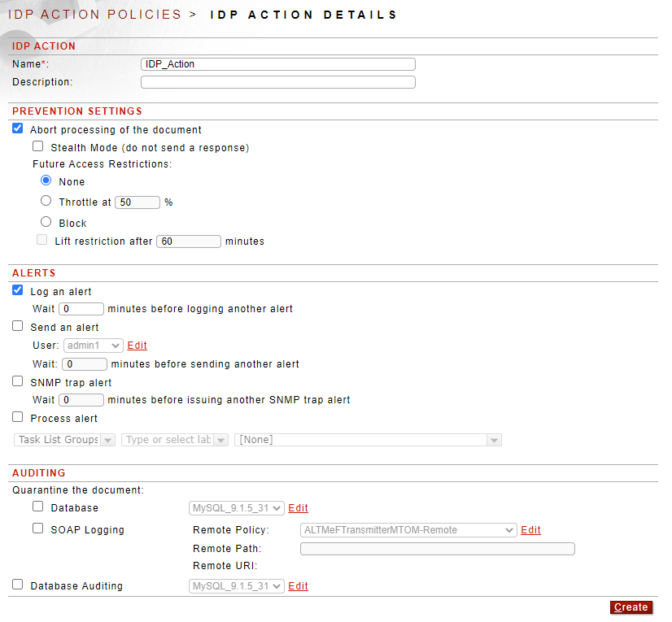Expand the Remote Policy ALTMeFTransmitterMTOM-Remote dropdown

click(408, 530)
